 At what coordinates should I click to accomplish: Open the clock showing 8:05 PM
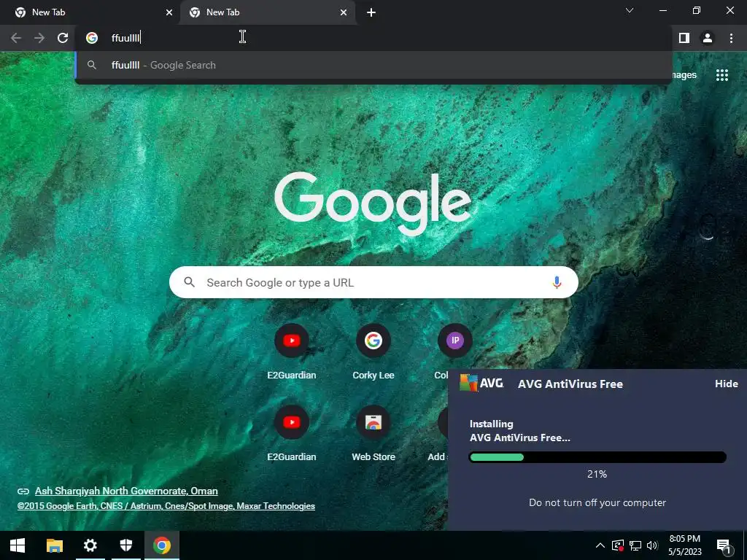(684, 545)
